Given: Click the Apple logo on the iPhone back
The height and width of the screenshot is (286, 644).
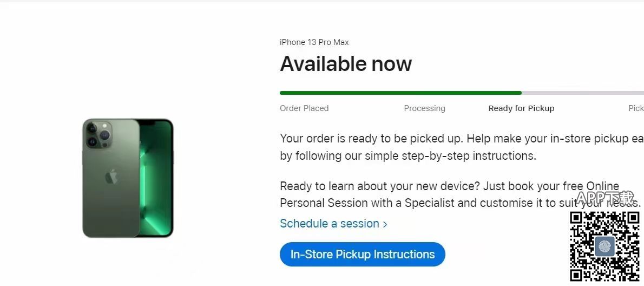Looking at the screenshot, I should click(x=111, y=177).
